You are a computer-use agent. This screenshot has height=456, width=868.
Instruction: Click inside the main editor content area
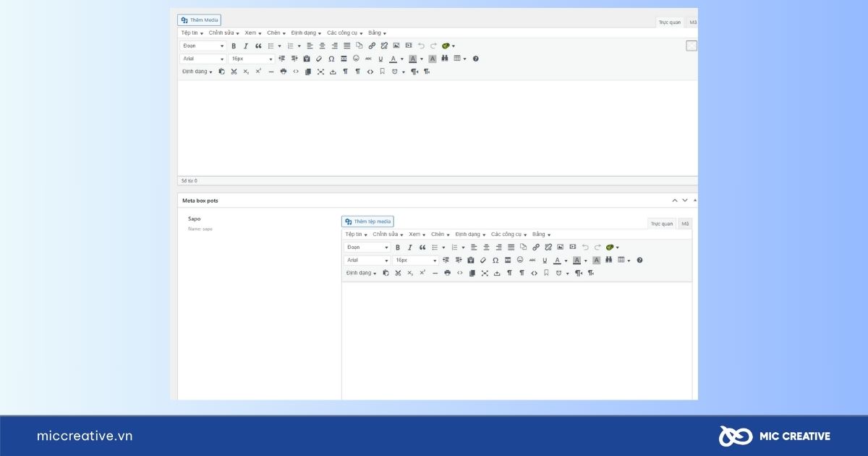(x=438, y=127)
